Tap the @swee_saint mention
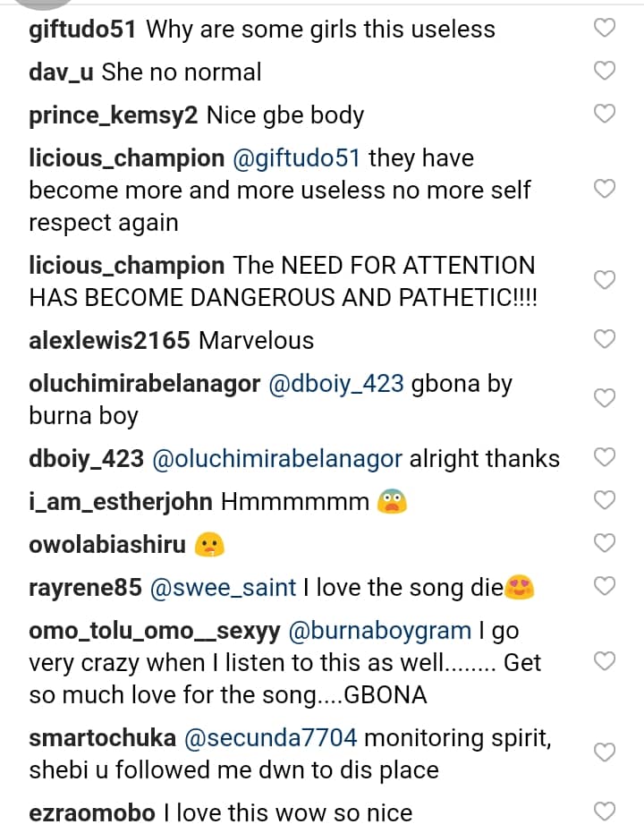644x833 pixels. (223, 588)
